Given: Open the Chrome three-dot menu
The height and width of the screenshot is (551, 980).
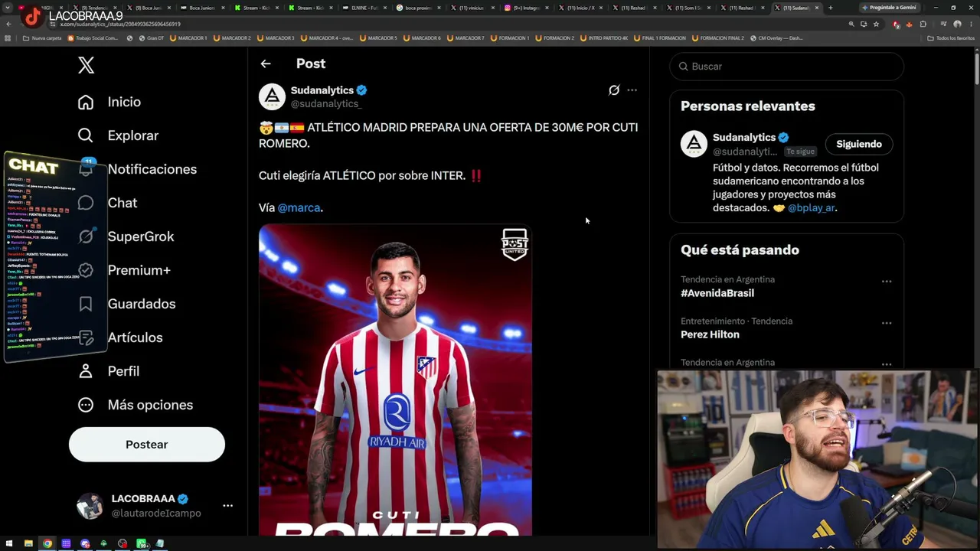Looking at the screenshot, I should [x=971, y=24].
